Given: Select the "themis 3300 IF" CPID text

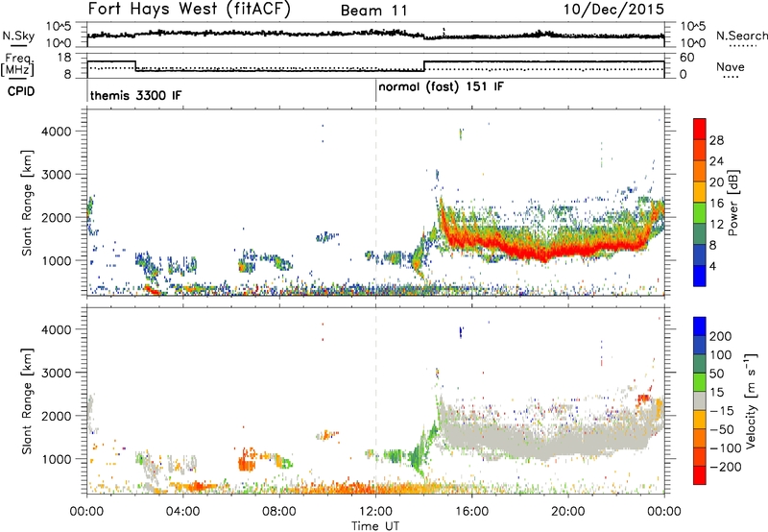Looking at the screenshot, I should tap(135, 95).
